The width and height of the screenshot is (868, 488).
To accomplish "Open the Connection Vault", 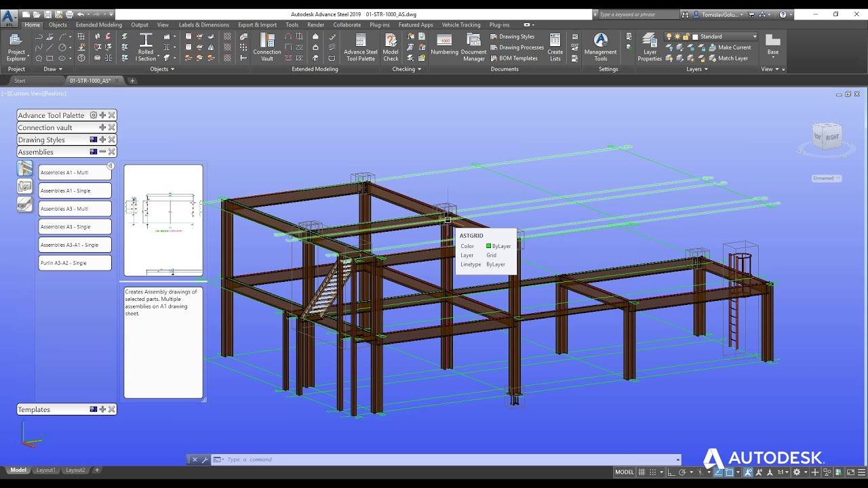I will 267,47.
